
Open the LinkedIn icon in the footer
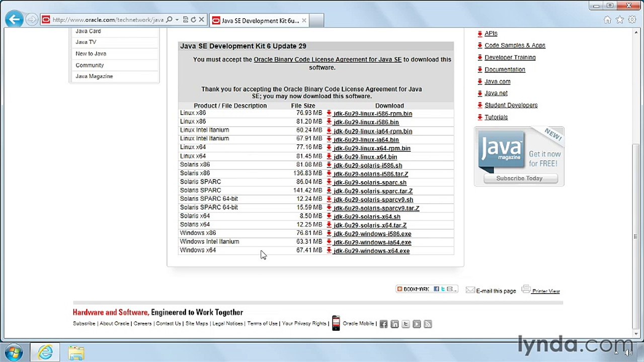pos(394,324)
